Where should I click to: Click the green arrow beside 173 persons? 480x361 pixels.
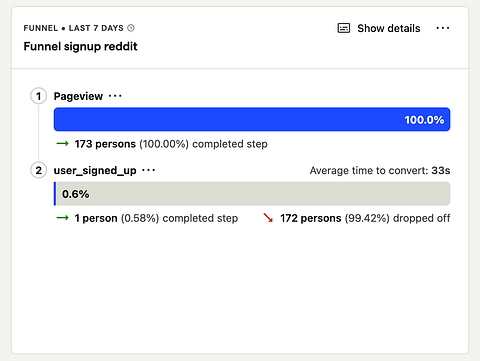click(x=63, y=144)
